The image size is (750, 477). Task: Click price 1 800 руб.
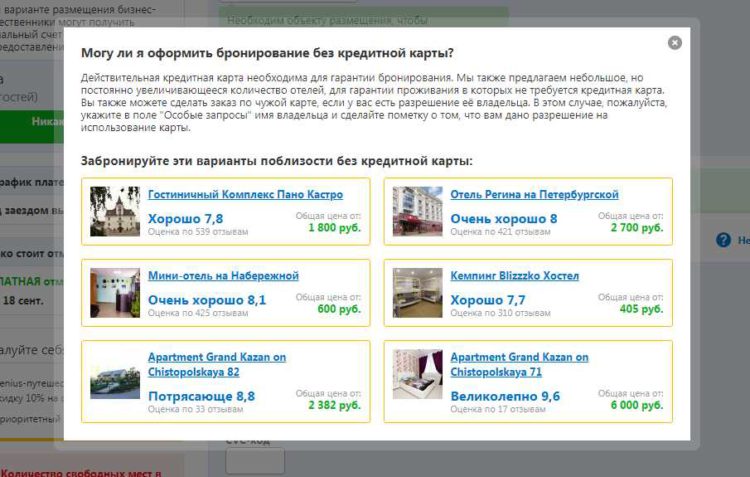pos(334,228)
